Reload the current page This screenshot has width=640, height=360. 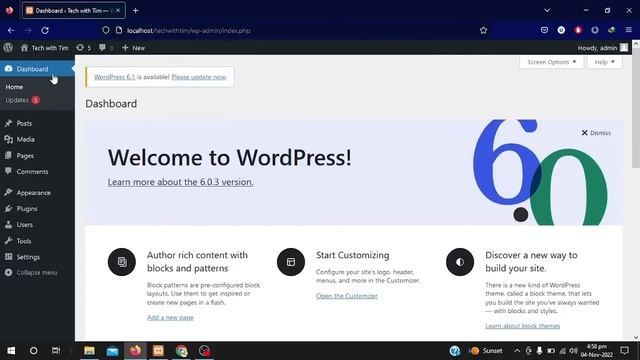(x=45, y=30)
